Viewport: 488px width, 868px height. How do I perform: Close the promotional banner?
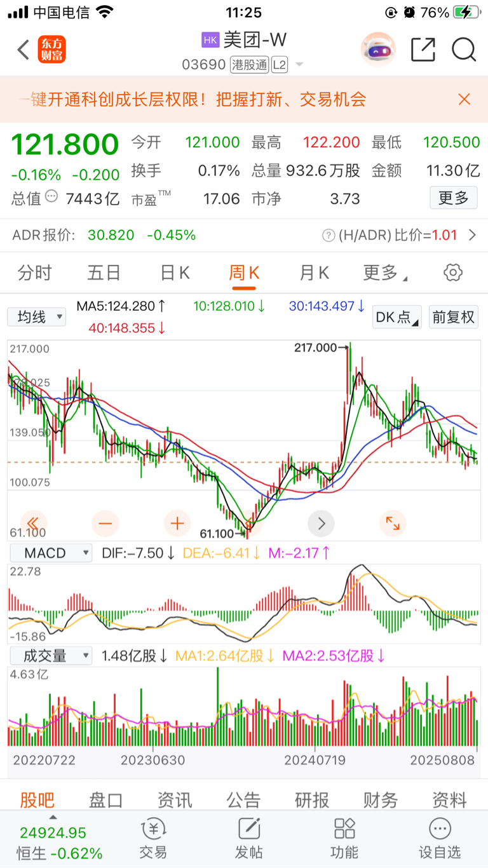(x=464, y=99)
